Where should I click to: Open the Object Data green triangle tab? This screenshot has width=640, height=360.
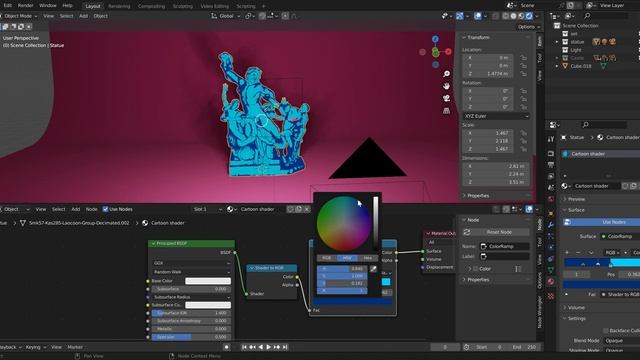pyautogui.click(x=551, y=270)
